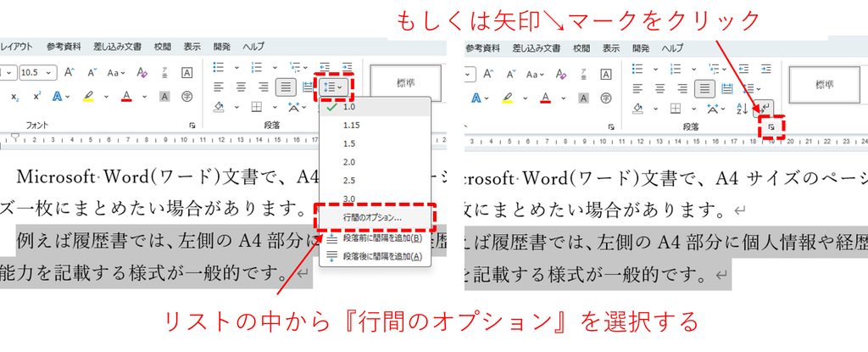Open フォント dialog launcher in left screenshot

[192, 126]
